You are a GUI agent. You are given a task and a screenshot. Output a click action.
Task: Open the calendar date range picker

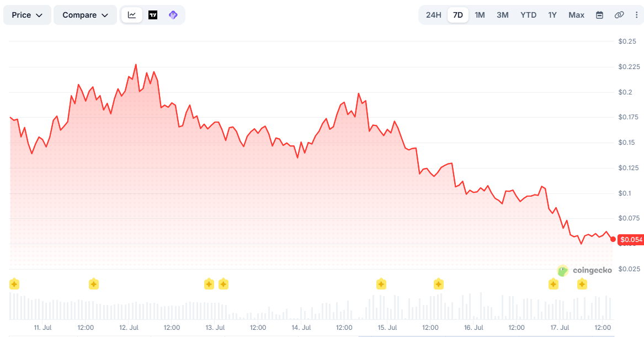pyautogui.click(x=600, y=15)
